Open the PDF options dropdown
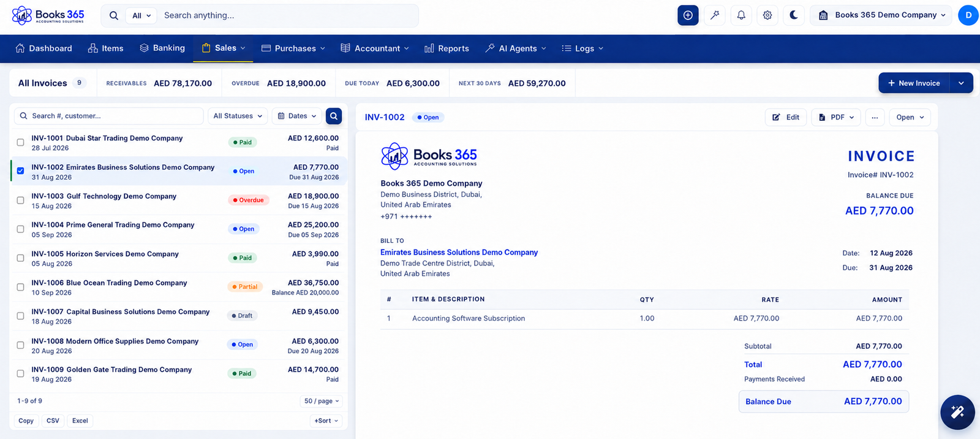The height and width of the screenshot is (439, 980). coord(836,117)
